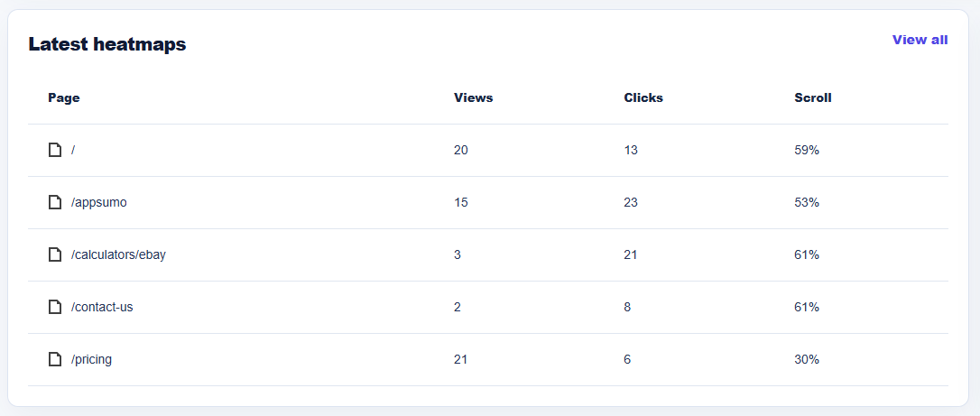Click the page icon next to /contact-us
Image resolution: width=980 pixels, height=416 pixels.
pos(55,308)
